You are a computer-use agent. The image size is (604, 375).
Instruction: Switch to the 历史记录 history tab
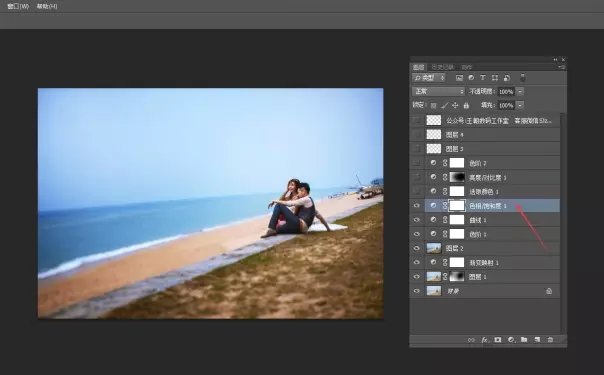point(443,67)
